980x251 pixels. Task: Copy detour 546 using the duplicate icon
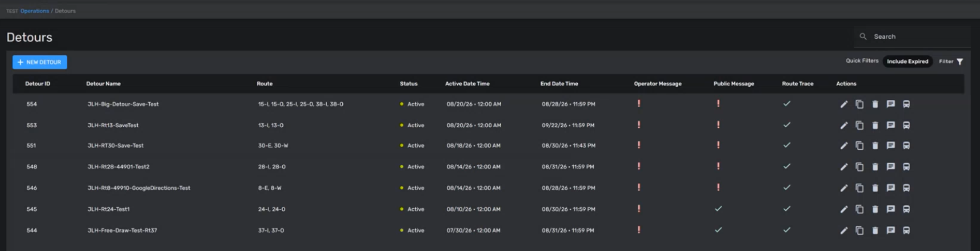point(859,188)
